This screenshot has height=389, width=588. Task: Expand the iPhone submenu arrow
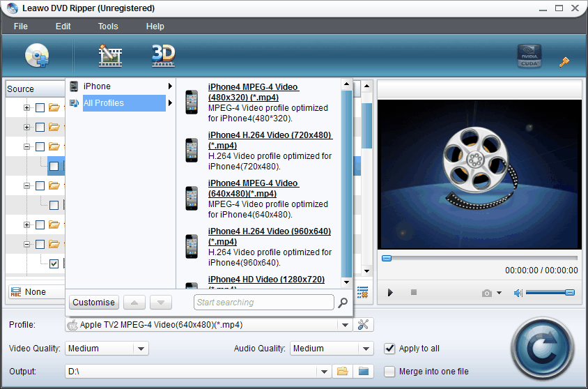(170, 86)
